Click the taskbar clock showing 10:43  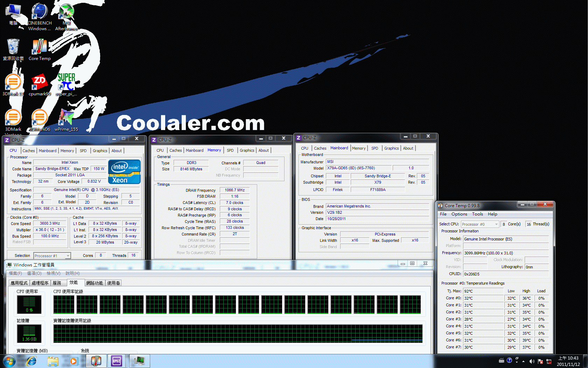pyautogui.click(x=568, y=361)
